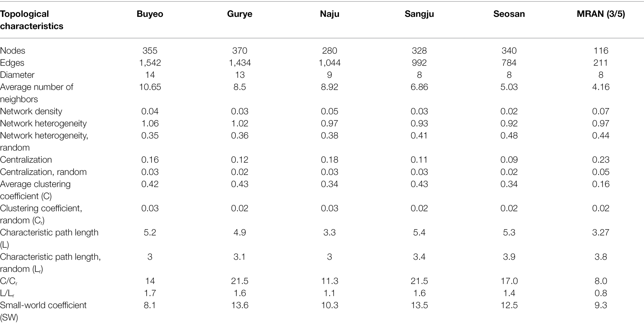
Task: Select Gurye small-world coefficient 13.6
Action: 239,305
